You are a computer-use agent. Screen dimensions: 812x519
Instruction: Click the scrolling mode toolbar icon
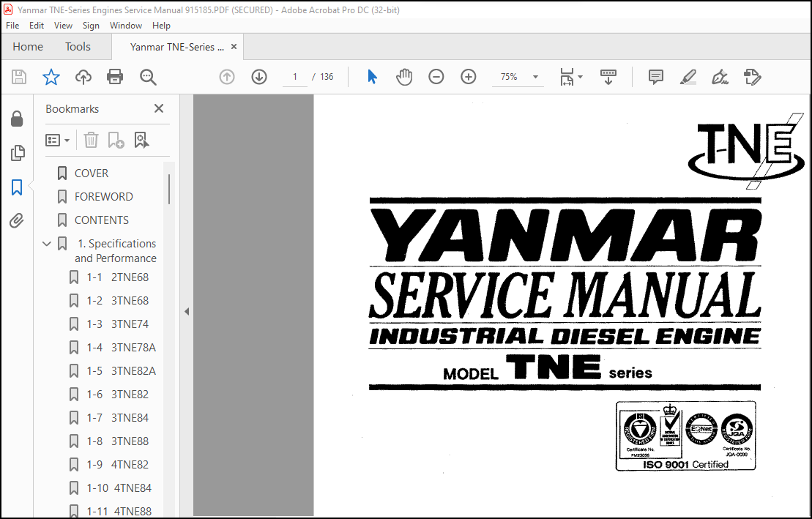(608, 77)
